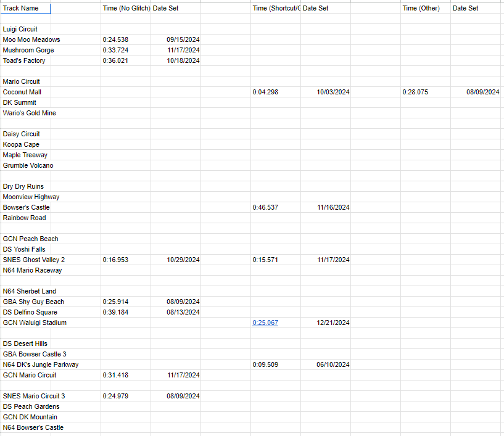Click date cell 06/10/2024

(x=326, y=364)
